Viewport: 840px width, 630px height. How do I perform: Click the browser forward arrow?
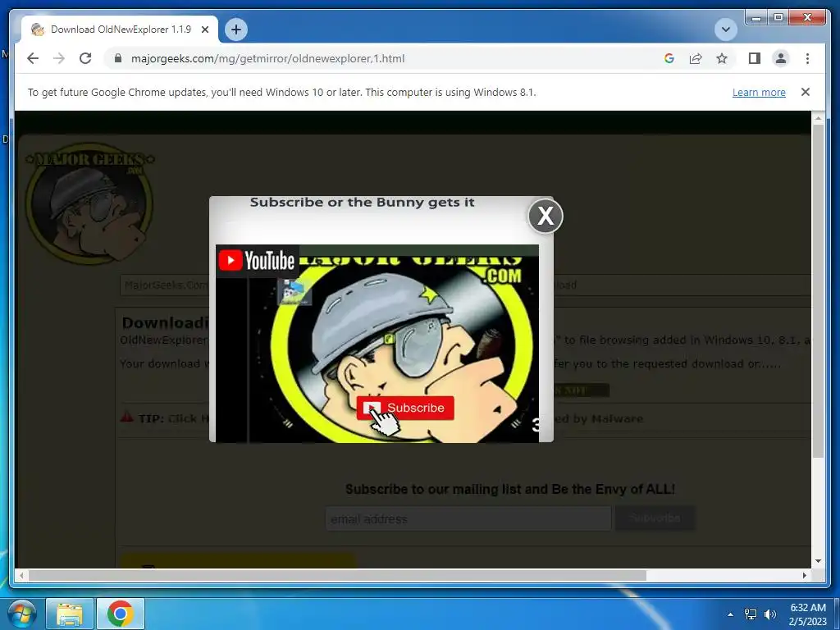pos(59,58)
